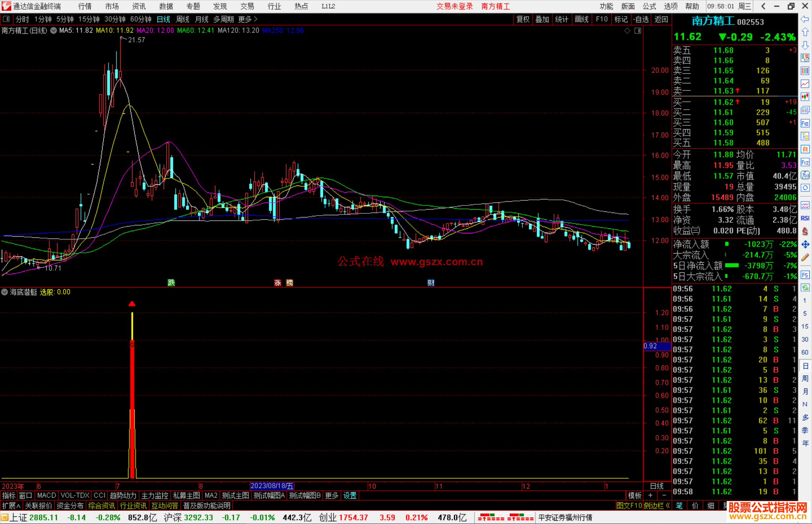This screenshot has height=524, width=812.
Task: Click the f(x) formula icon
Action: pos(805,175)
